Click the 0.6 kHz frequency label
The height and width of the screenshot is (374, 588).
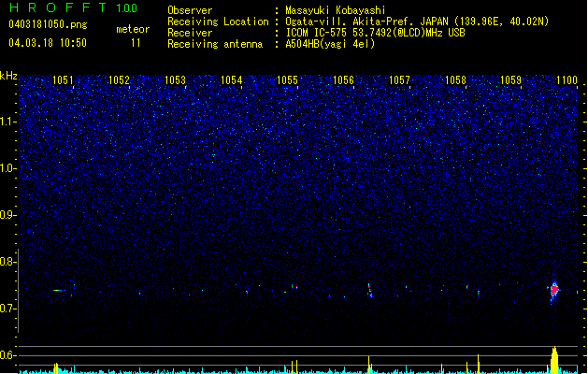point(8,355)
